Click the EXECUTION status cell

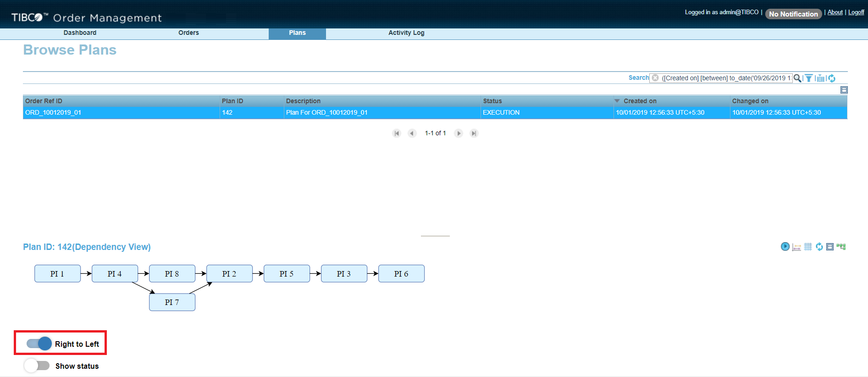click(x=547, y=113)
